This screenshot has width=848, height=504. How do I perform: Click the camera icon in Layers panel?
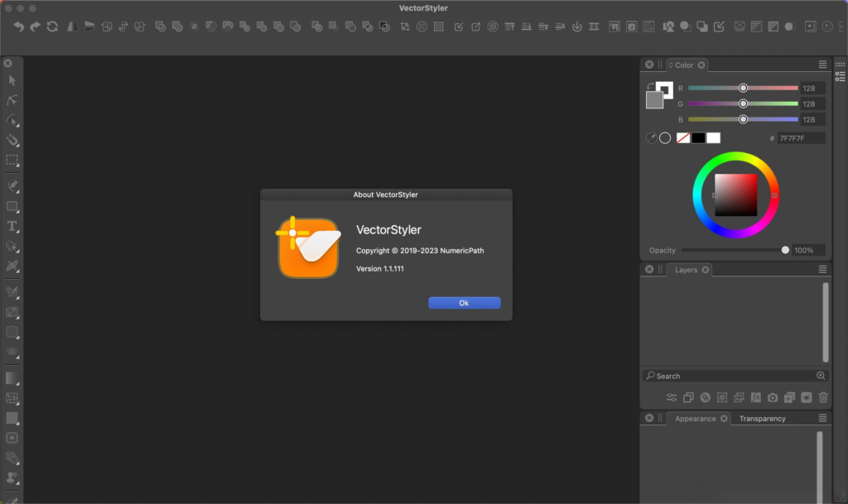(773, 397)
